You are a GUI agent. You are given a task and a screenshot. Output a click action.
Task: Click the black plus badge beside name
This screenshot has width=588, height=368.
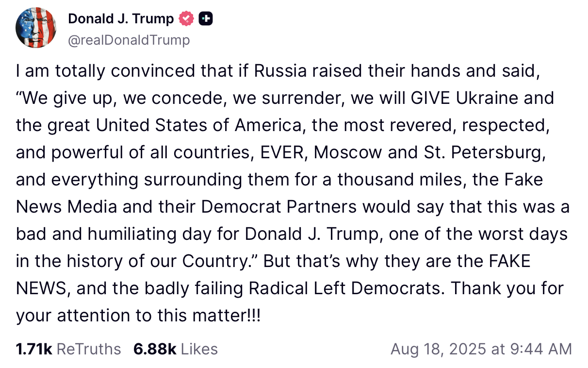coord(206,19)
